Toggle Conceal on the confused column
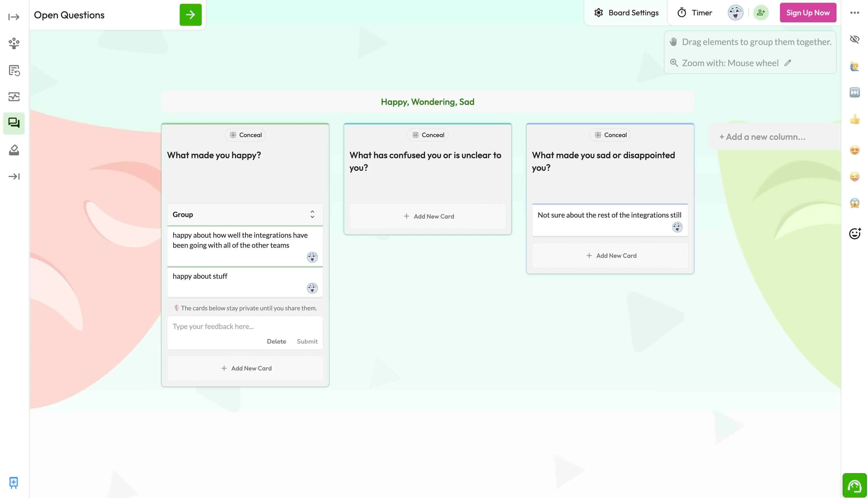 pos(428,135)
